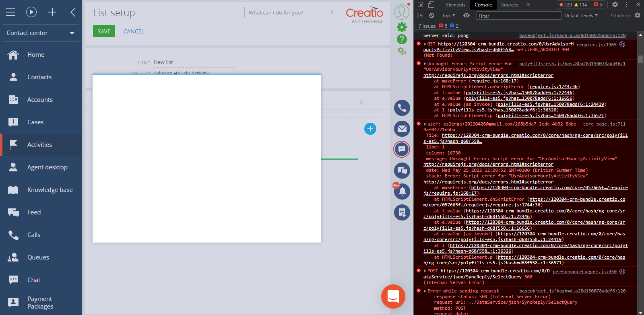The height and width of the screenshot is (315, 644).
Task: Cancel the list setup
Action: tap(134, 31)
